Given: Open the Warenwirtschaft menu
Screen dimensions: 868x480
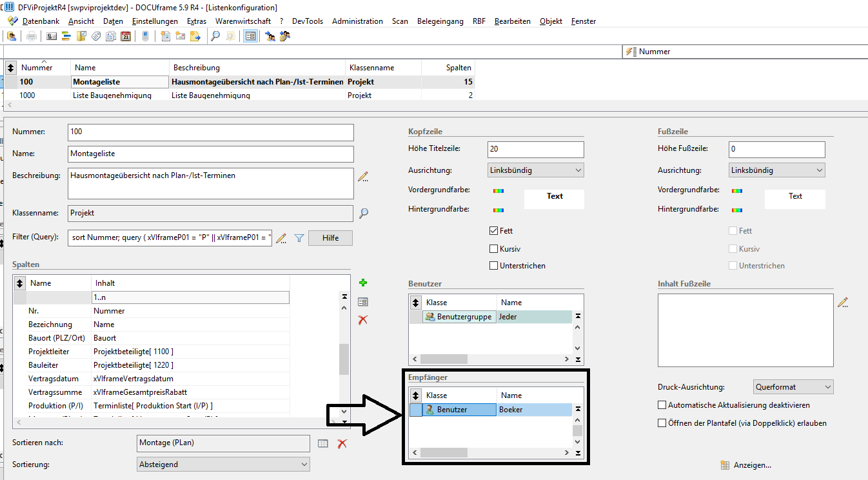Looking at the screenshot, I should [243, 21].
